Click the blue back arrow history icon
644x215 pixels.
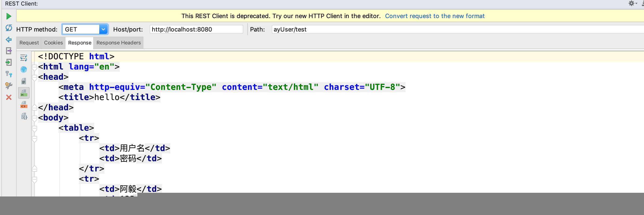click(9, 39)
